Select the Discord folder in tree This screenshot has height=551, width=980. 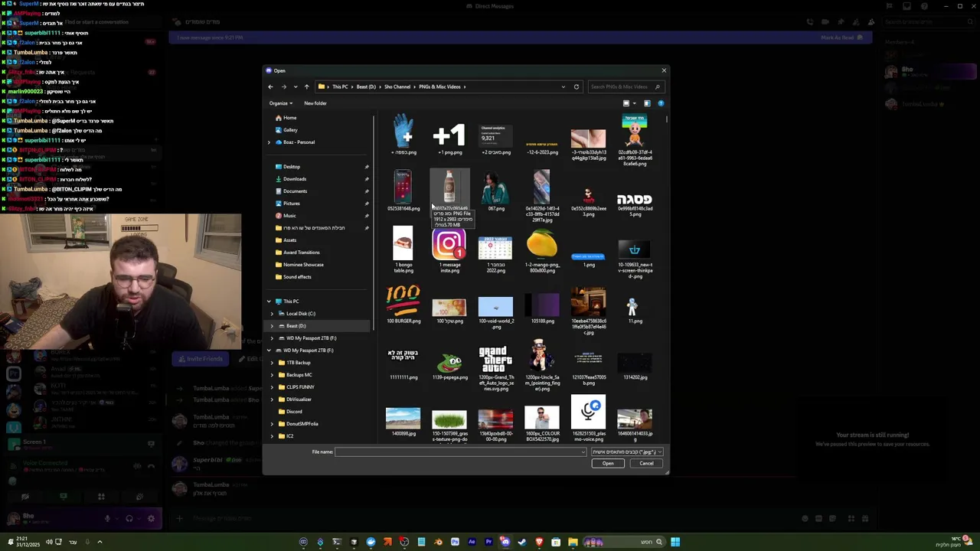pos(294,412)
